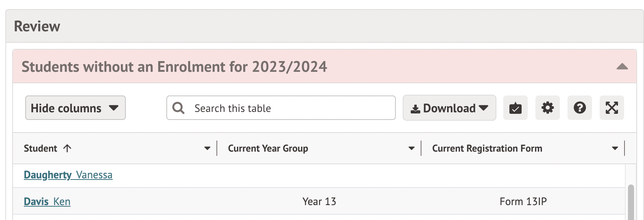
Task: Click the bulk action checkmark icon
Action: coord(515,108)
